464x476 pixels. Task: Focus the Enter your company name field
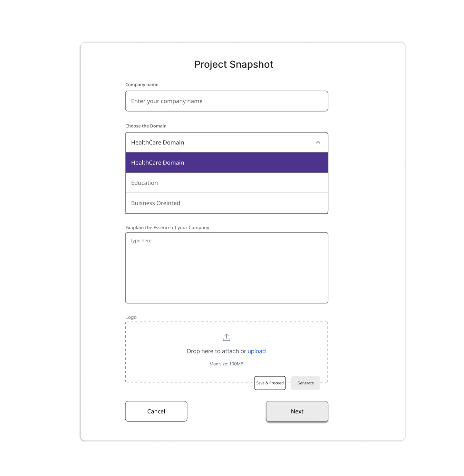coord(227,101)
